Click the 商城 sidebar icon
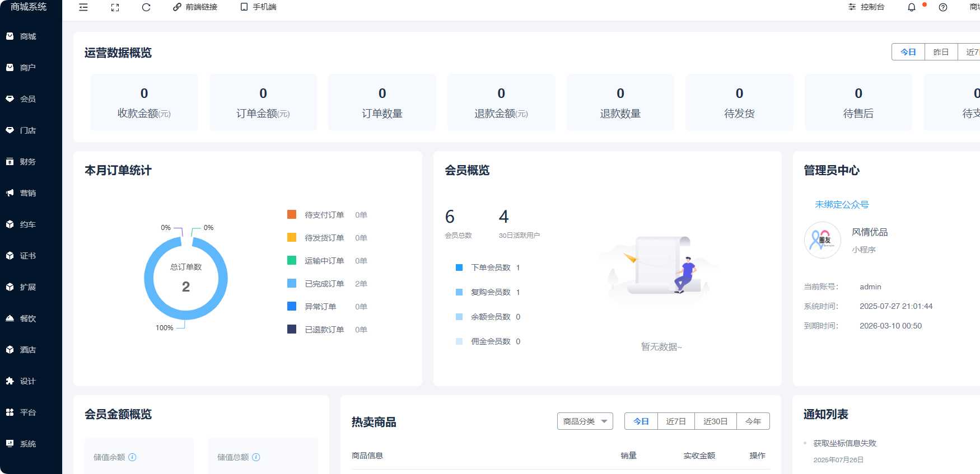 point(10,36)
